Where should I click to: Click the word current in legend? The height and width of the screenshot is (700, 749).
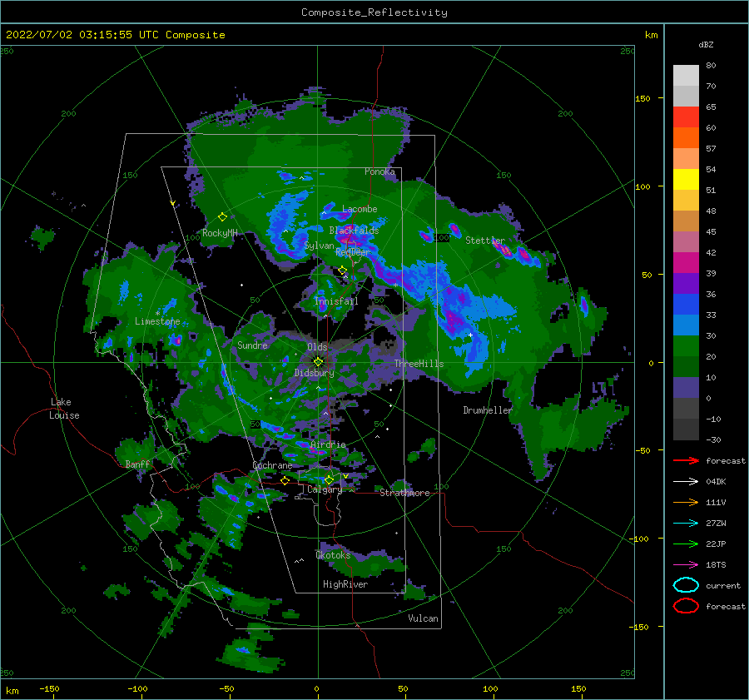pos(723,585)
